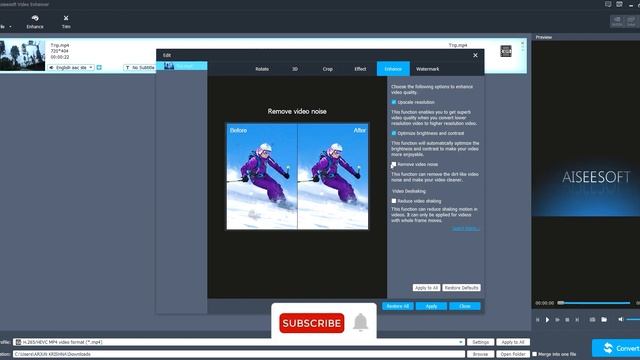640x360 pixels.
Task: Select the video item in the Edit dialog sidebar
Action: pyautogui.click(x=182, y=66)
